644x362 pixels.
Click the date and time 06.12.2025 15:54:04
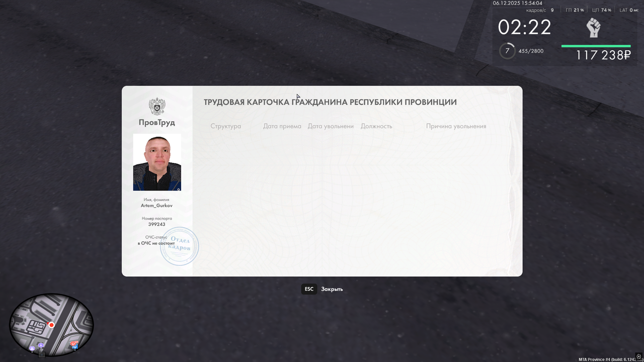[x=518, y=3]
